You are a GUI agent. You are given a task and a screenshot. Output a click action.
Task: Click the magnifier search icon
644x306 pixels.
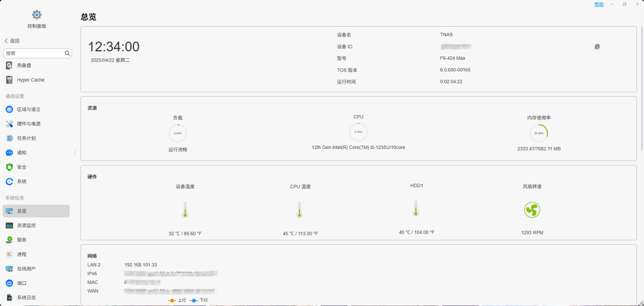pos(67,53)
